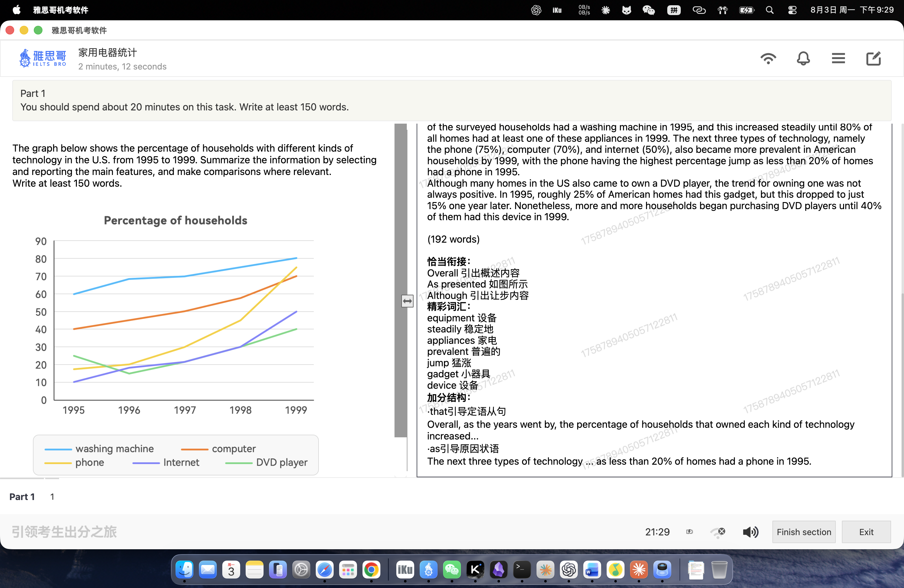The image size is (904, 588).
Task: Toggle phone series in chart legend
Action: [x=74, y=462]
